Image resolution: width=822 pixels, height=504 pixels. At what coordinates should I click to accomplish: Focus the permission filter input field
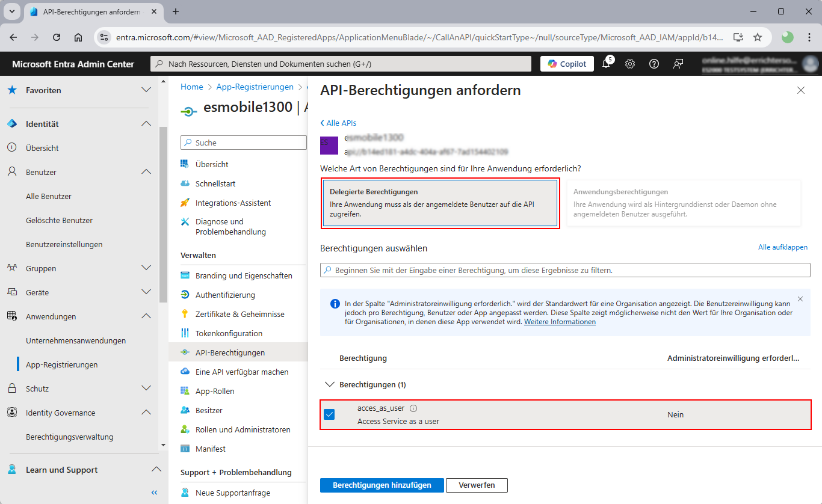click(565, 270)
